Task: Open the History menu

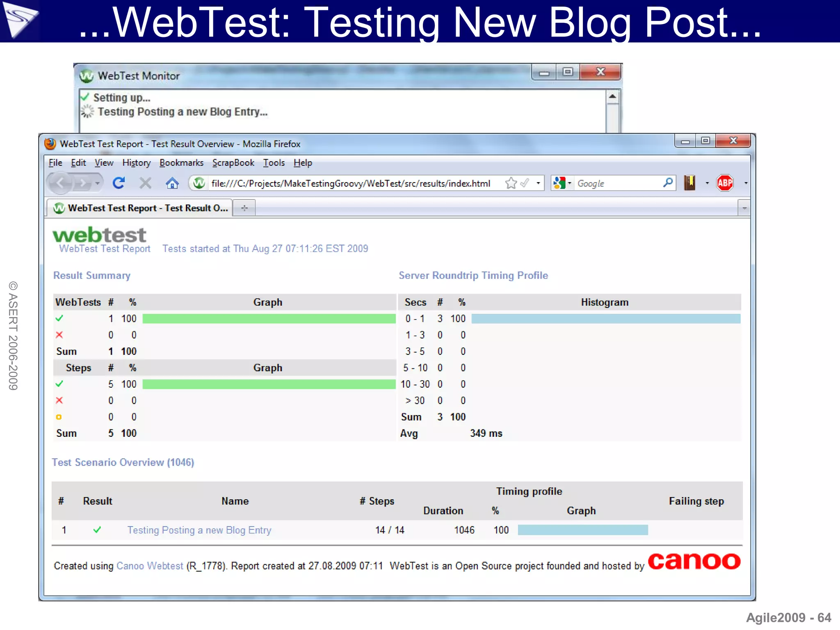Action: pos(137,163)
